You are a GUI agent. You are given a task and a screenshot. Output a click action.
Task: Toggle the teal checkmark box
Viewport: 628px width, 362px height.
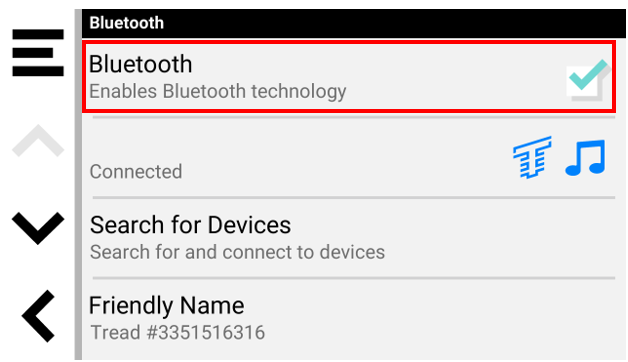point(588,80)
